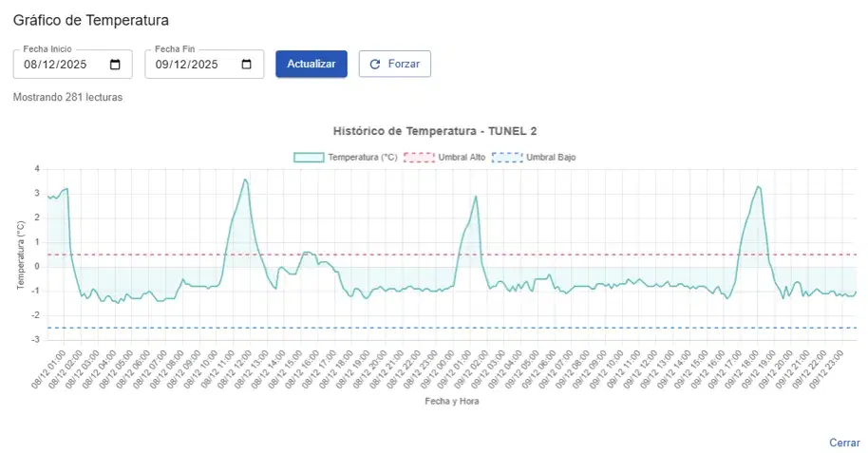Click the 'Fecha y Hora' axis label

[452, 401]
